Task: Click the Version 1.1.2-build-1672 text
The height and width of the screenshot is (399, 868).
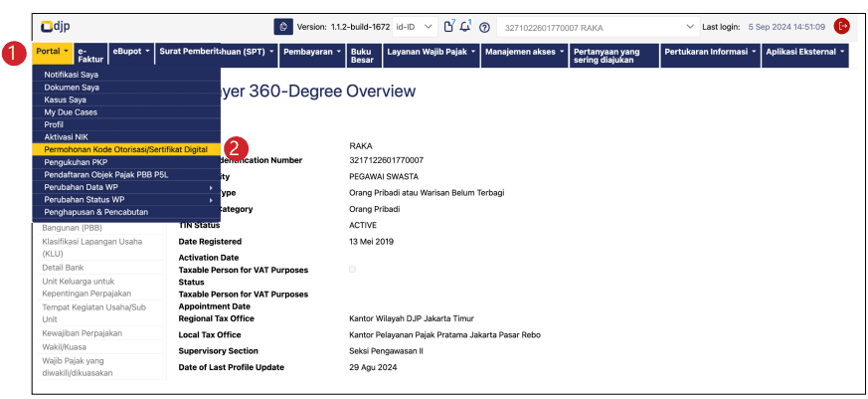Action: [x=343, y=27]
